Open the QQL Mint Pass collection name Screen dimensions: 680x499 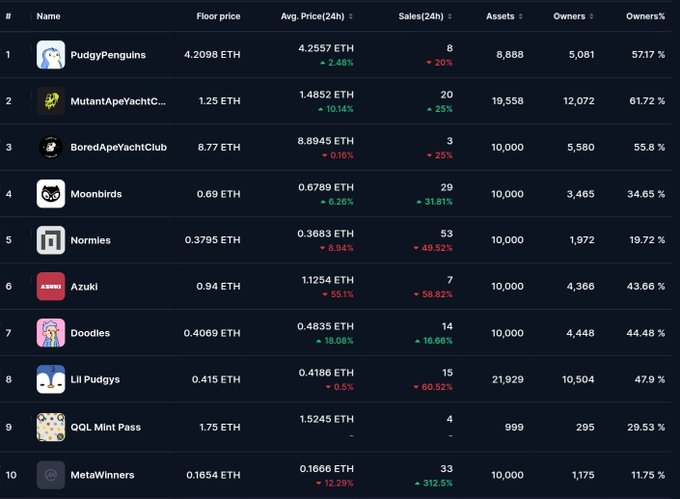tap(105, 427)
